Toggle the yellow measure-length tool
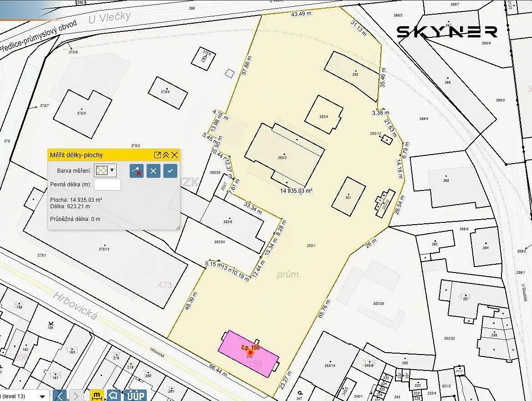This screenshot has width=532, height=401. 97,396
